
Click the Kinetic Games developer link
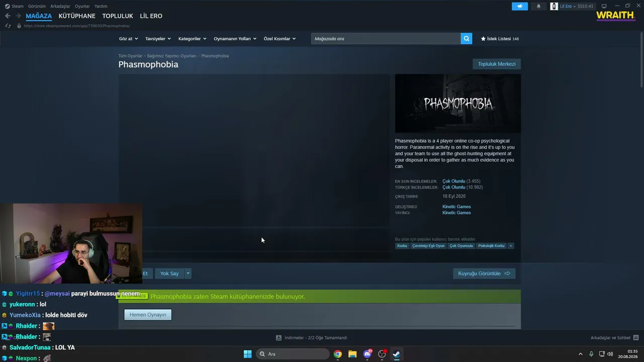pos(456,207)
